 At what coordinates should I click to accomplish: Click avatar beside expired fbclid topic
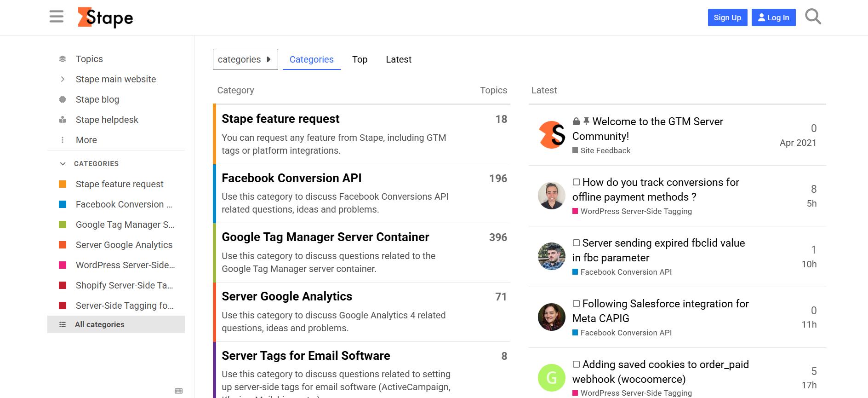tap(552, 256)
